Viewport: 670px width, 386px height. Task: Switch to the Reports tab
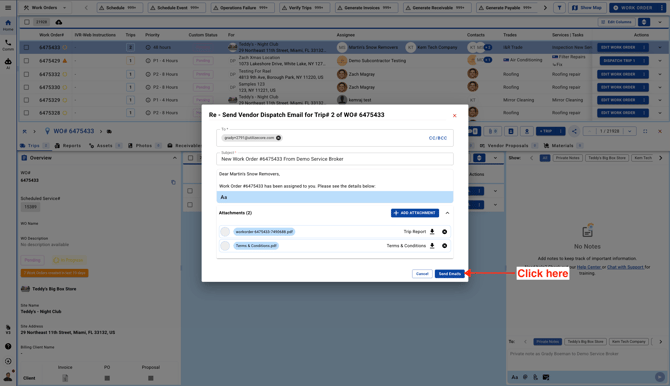tap(68, 146)
